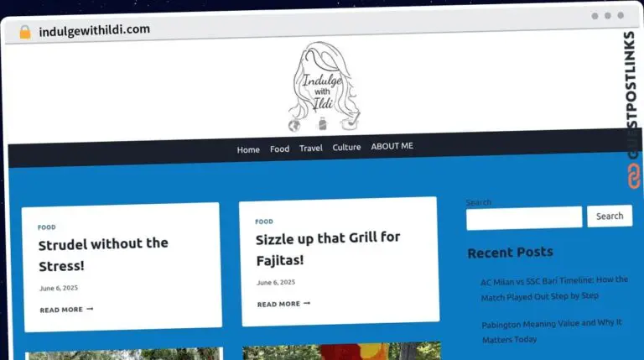644x360 pixels.
Task: Open AC Milan vs SSC Bari Timeline post
Action: (554, 289)
